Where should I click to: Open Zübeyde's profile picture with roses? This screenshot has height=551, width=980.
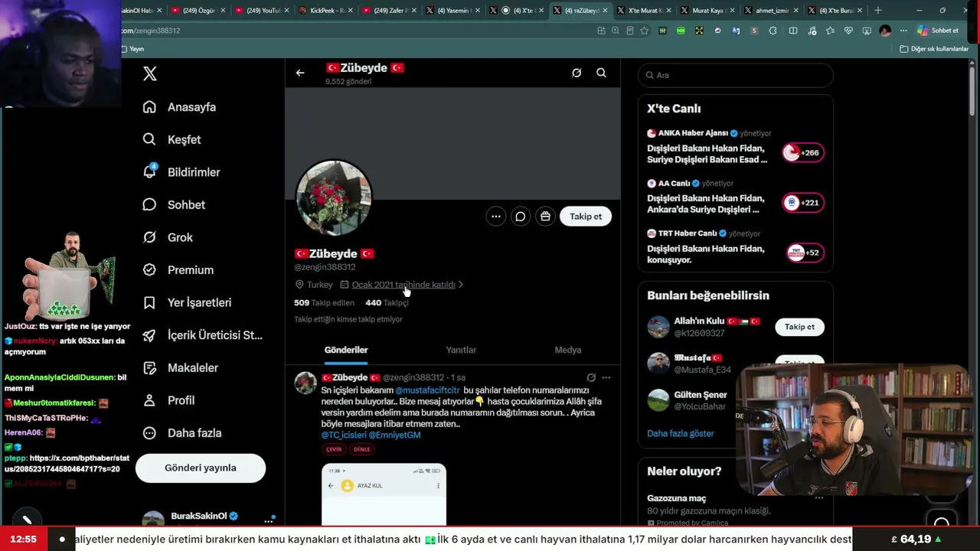coord(334,197)
